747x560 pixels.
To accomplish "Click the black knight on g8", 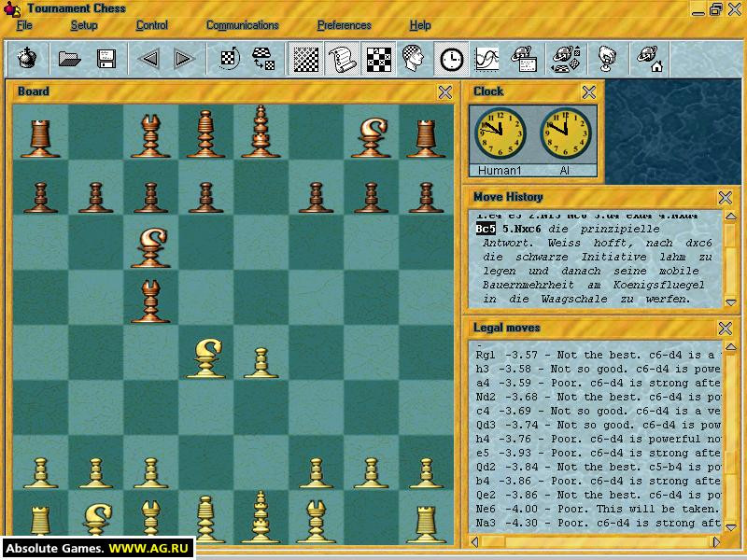I will 371,137.
